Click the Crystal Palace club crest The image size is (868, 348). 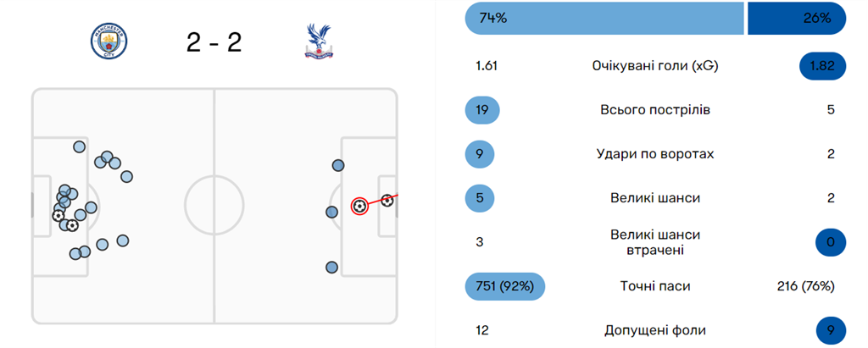coord(320,41)
